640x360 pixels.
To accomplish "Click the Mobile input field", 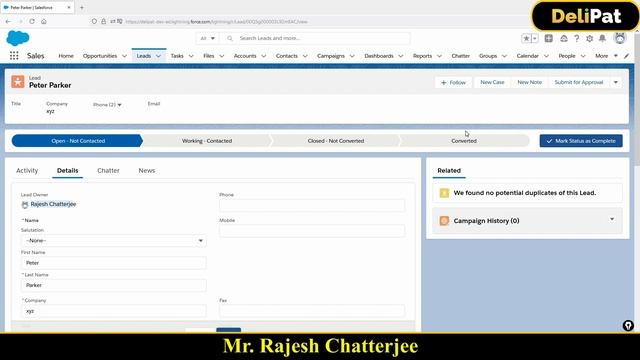I will pyautogui.click(x=312, y=231).
